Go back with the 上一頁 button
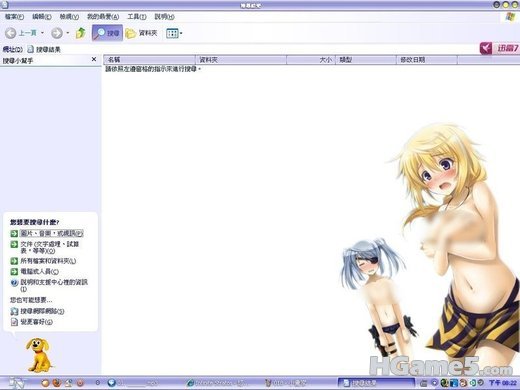 [x=21, y=33]
